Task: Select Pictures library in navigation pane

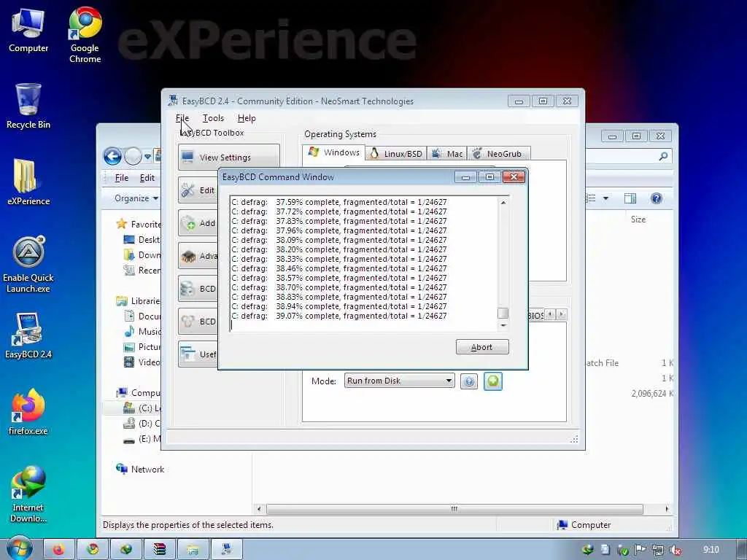Action: 142,346
